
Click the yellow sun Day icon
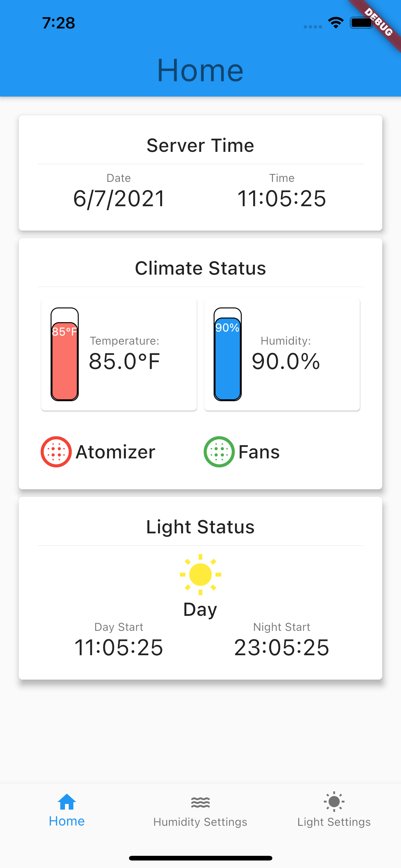click(200, 574)
